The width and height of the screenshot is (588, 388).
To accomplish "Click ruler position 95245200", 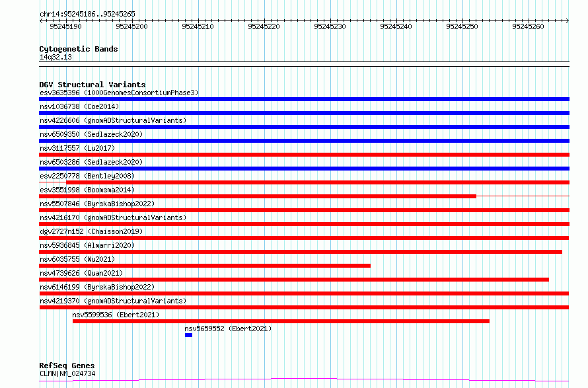I will (x=131, y=26).
